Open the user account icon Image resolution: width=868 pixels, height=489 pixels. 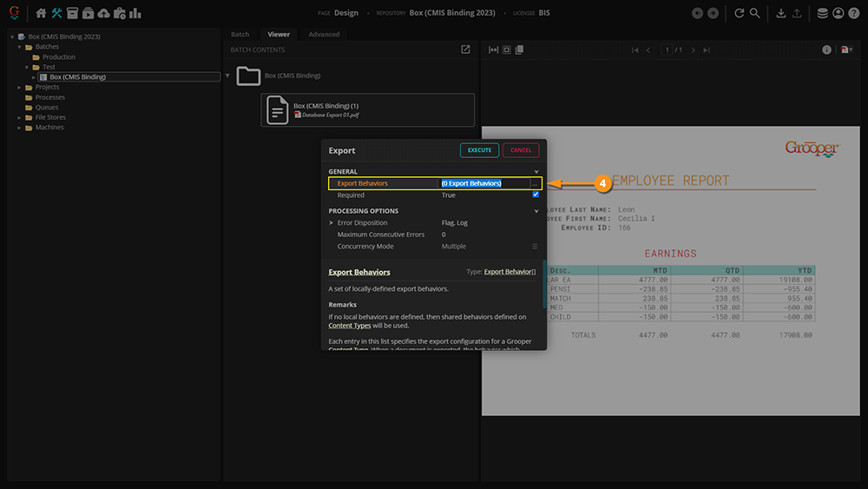tap(838, 13)
